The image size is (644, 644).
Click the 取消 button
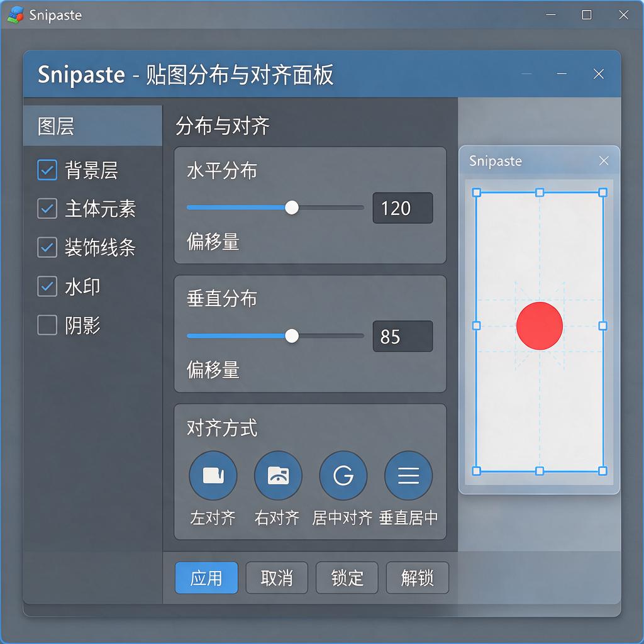[277, 578]
